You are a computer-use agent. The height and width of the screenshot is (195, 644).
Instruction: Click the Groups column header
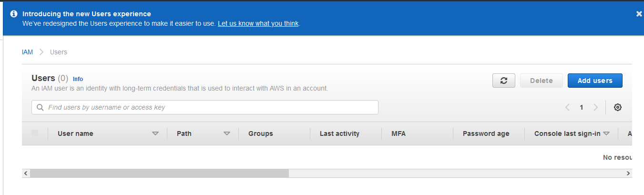(260, 133)
